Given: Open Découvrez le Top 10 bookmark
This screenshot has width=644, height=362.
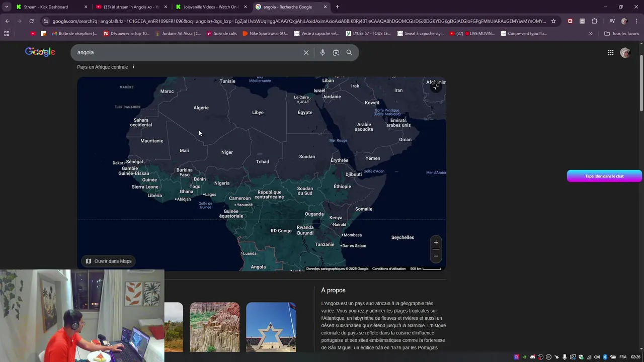Looking at the screenshot, I should tap(126, 33).
